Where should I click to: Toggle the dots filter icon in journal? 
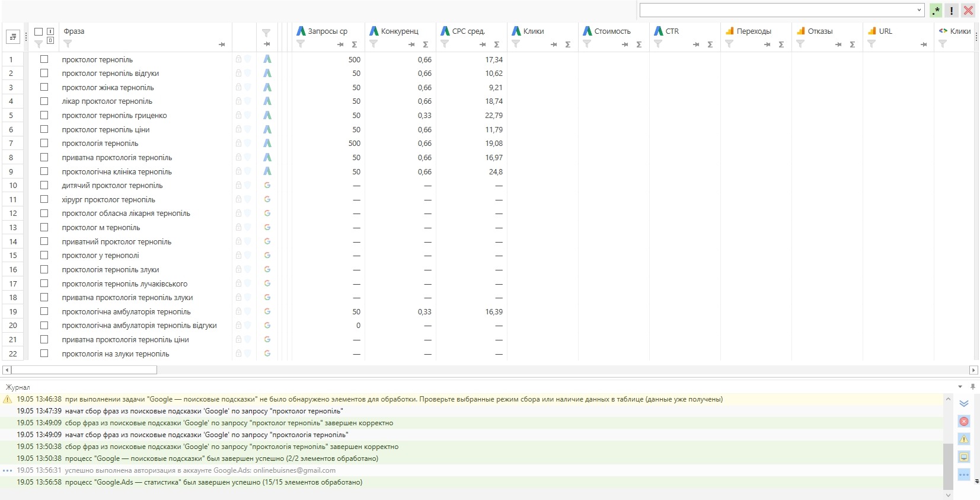[x=964, y=474]
